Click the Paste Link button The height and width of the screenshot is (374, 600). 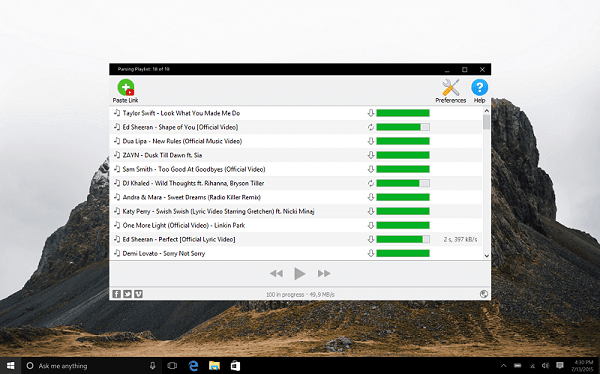(126, 91)
